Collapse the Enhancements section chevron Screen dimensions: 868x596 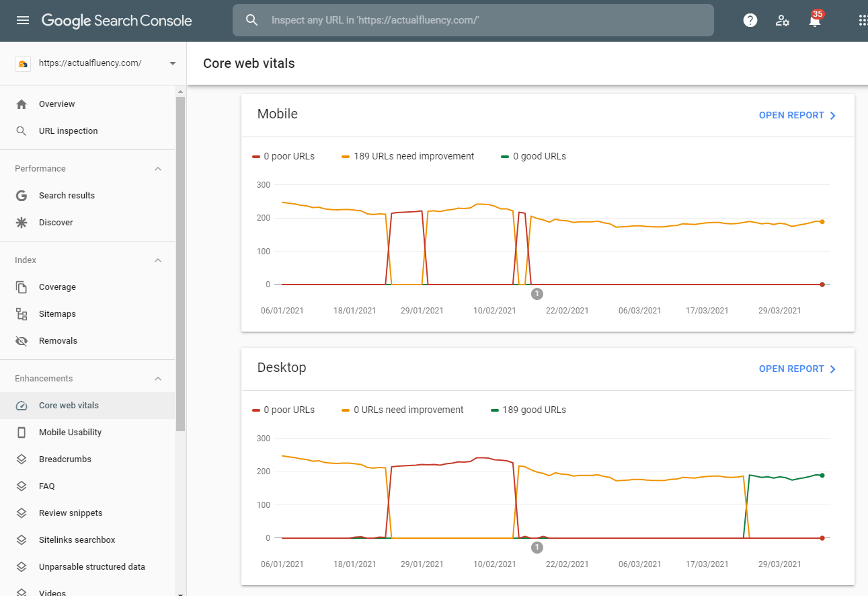click(x=158, y=379)
